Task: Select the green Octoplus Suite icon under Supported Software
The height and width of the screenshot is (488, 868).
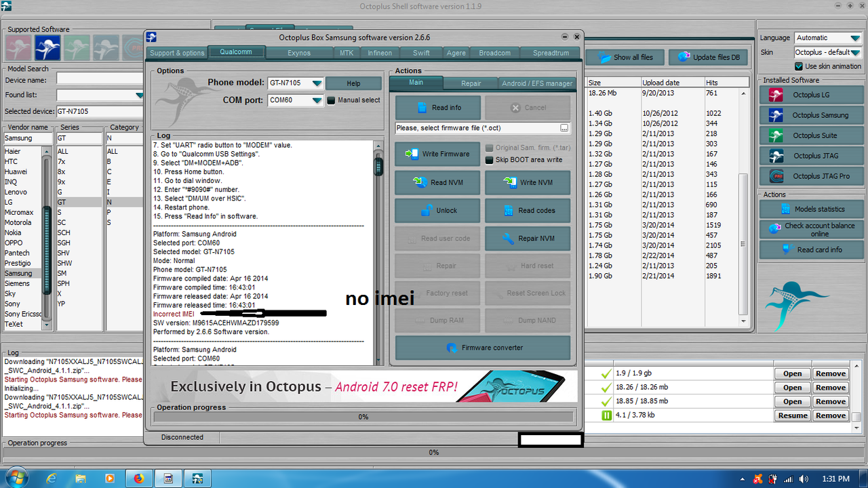Action: click(x=77, y=47)
